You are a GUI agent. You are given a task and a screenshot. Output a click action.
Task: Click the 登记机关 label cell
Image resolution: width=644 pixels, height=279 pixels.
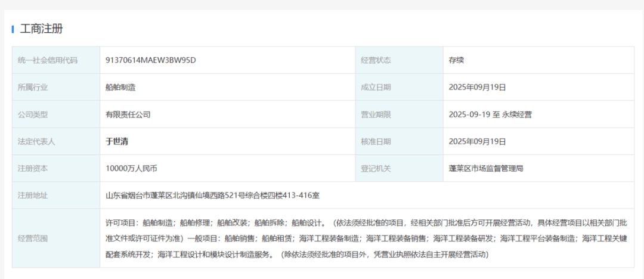click(376, 169)
